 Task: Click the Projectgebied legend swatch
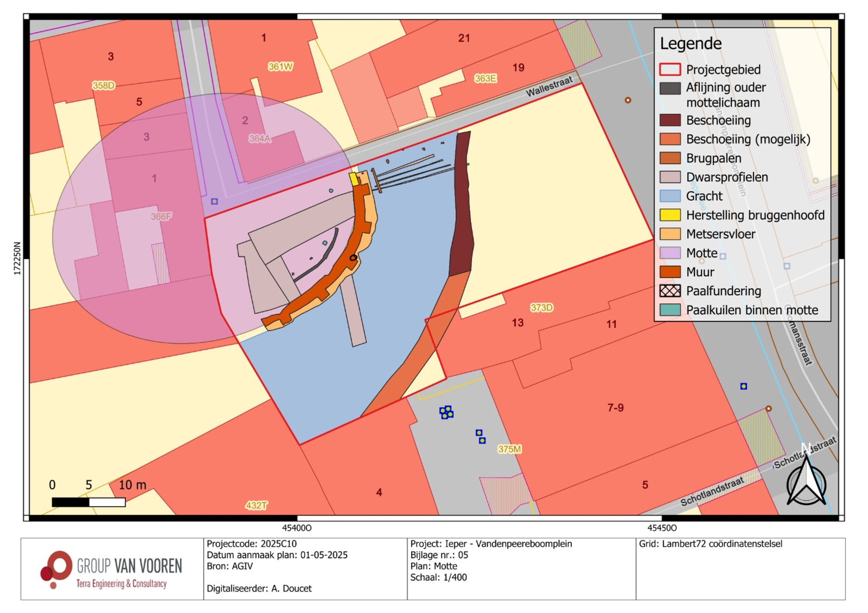(x=670, y=69)
